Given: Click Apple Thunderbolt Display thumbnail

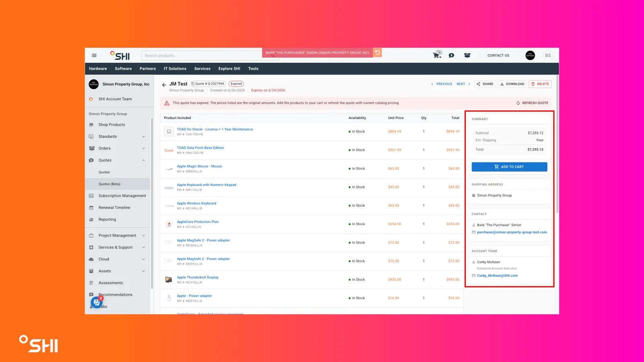Looking at the screenshot, I should coord(169,280).
